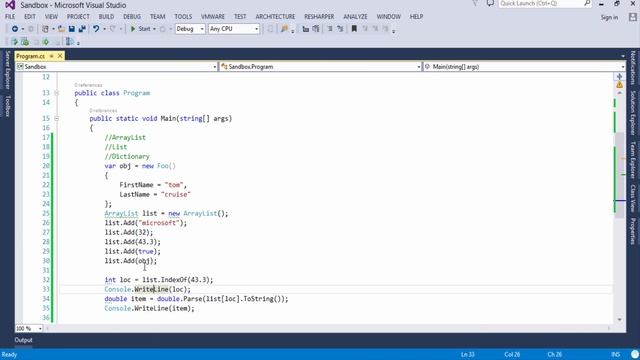This screenshot has height=360, width=640.
Task: Click the editor split window handle icon
Action: [620, 76]
